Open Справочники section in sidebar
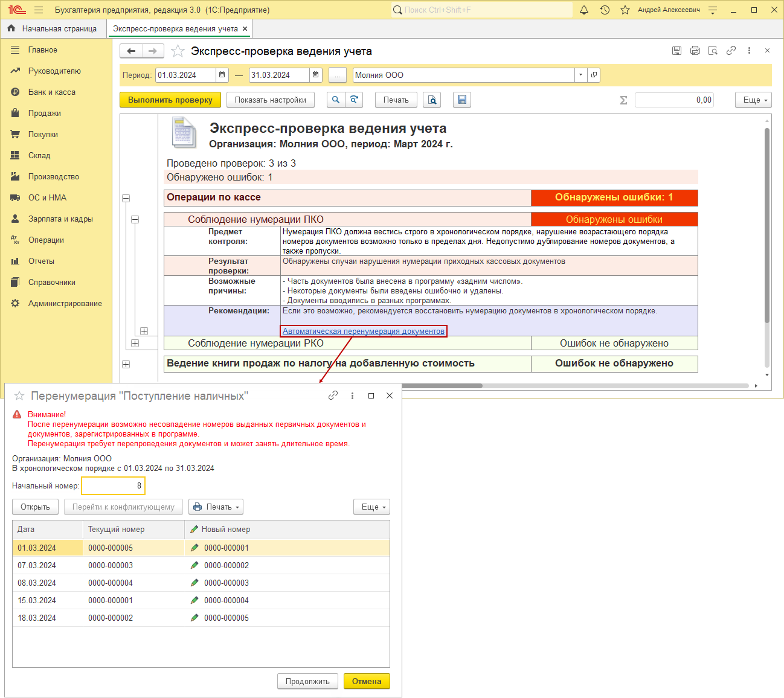This screenshot has width=784, height=698. pos(56,282)
